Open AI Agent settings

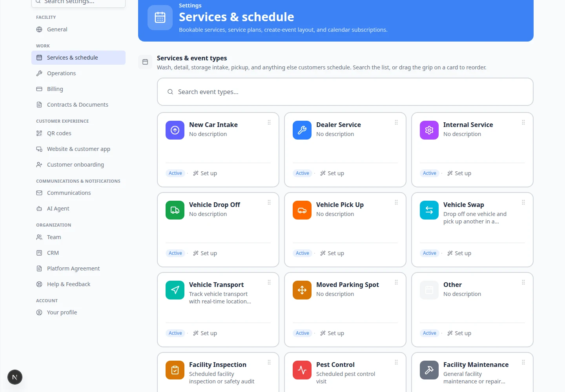click(78, 209)
